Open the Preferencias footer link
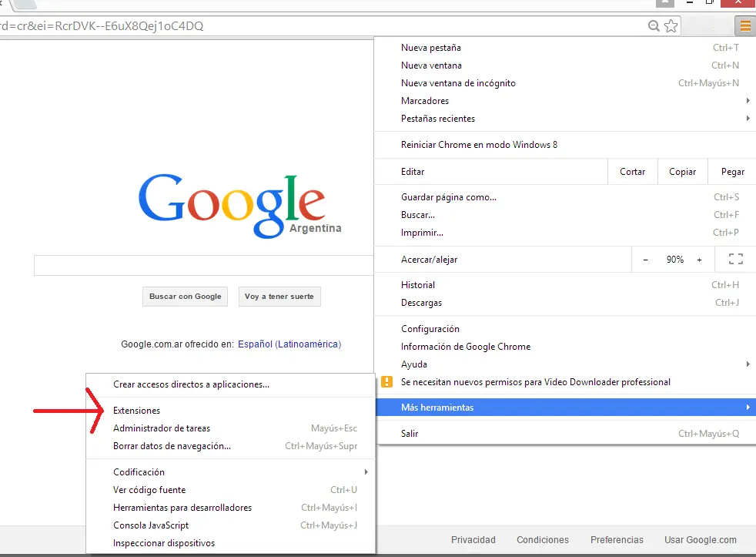Viewport: 756px width, 557px height. (617, 539)
